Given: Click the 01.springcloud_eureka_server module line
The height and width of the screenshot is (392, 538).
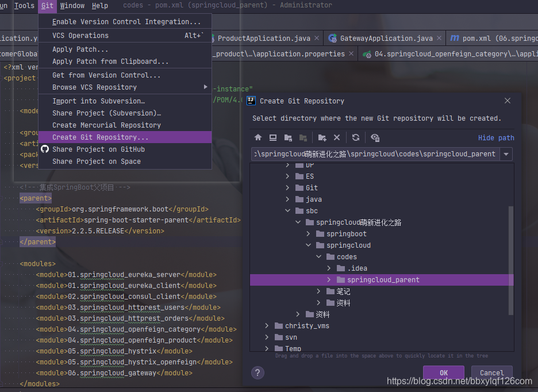Looking at the screenshot, I should [126, 275].
